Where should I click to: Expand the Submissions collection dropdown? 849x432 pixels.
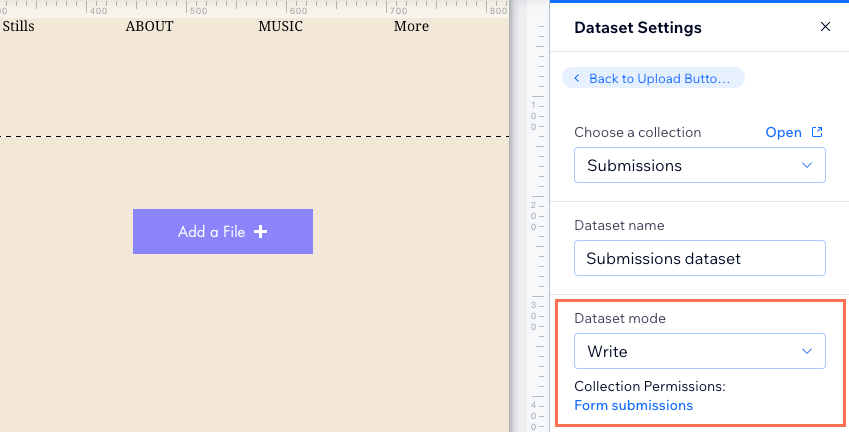(x=700, y=165)
